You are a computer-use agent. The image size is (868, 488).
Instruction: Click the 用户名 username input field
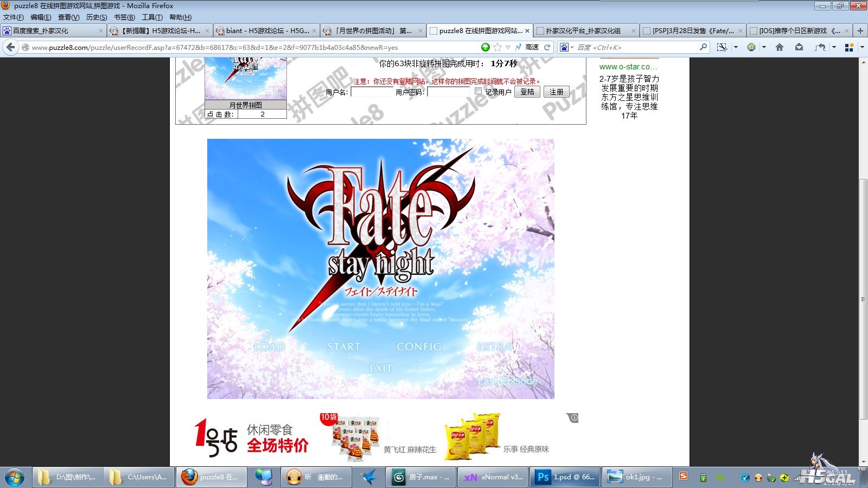click(x=372, y=92)
